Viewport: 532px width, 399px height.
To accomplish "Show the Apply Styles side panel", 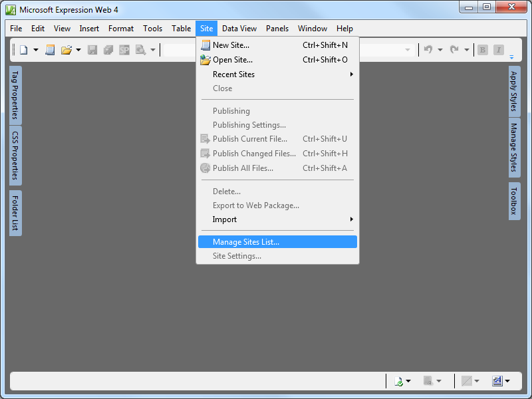I will 514,91.
